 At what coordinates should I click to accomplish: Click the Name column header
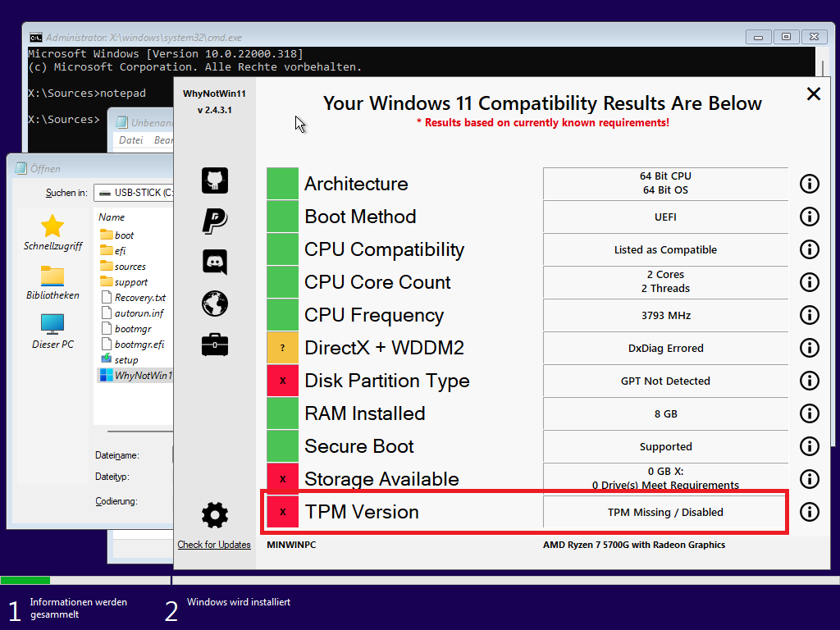112,217
